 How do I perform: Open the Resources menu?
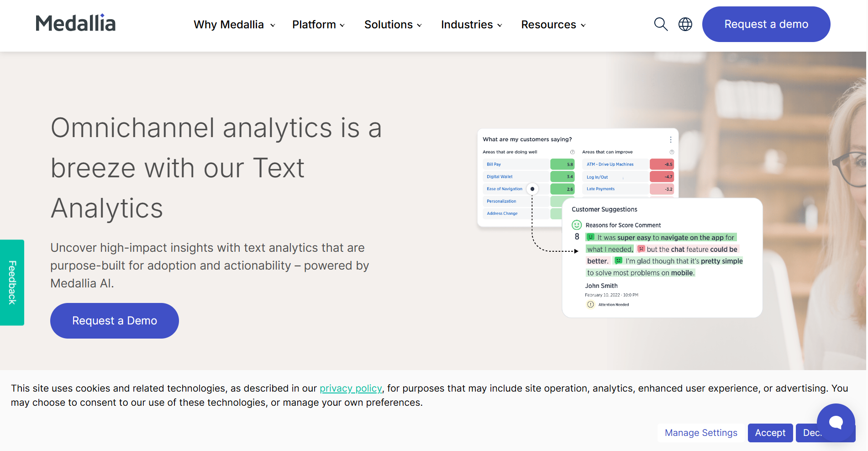[x=553, y=25]
